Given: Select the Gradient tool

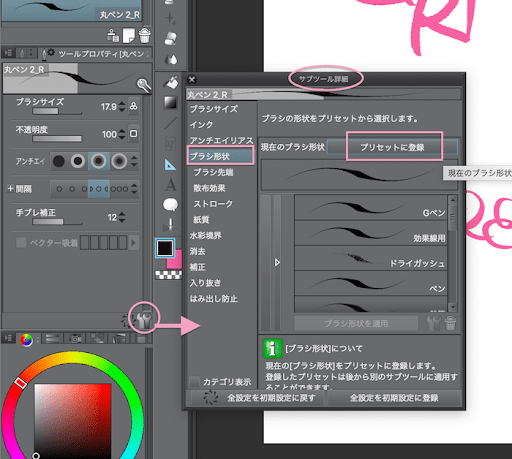Looking at the screenshot, I should pos(170,103).
